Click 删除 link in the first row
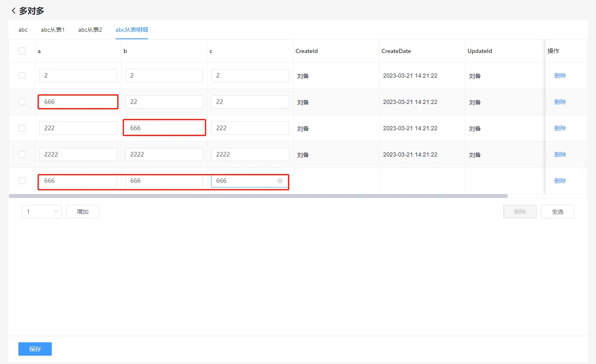 coord(560,76)
